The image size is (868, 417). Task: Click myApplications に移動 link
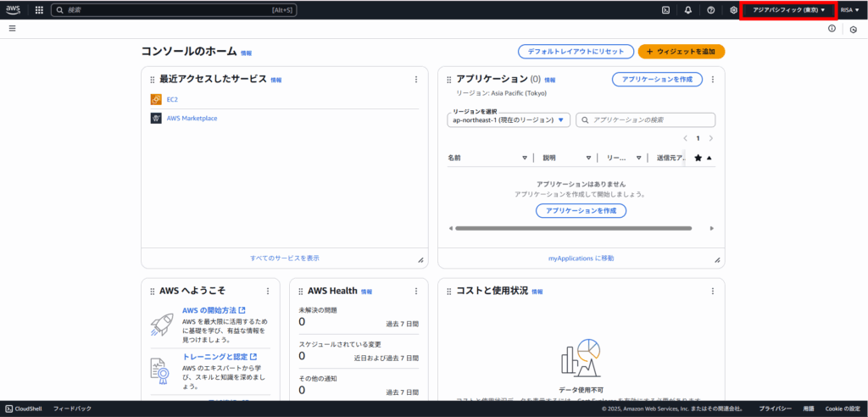(x=581, y=258)
